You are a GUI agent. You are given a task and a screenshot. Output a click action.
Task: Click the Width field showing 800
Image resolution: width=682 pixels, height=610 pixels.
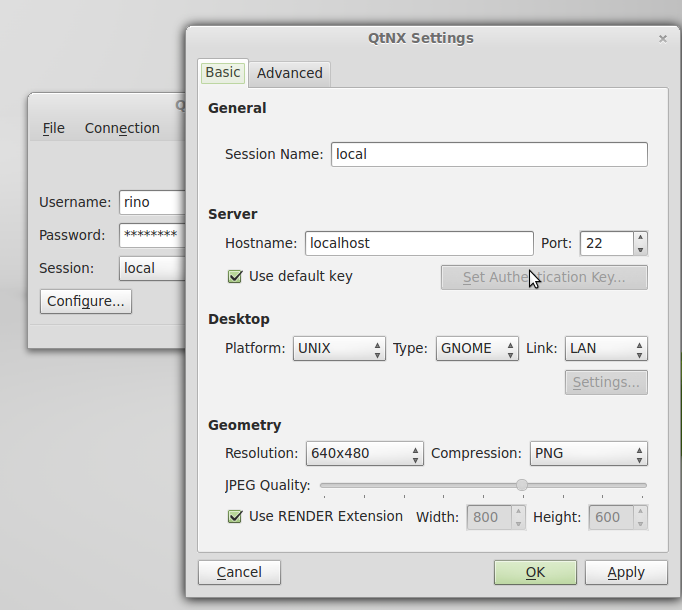tap(489, 517)
